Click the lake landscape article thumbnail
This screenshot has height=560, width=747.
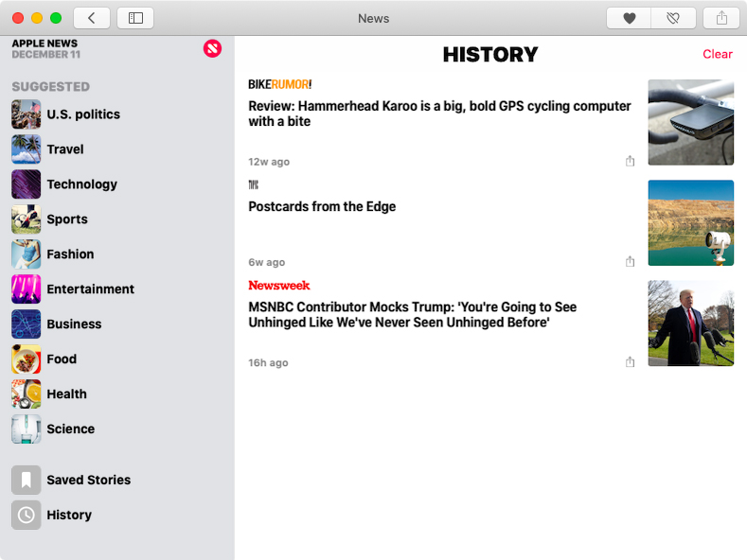point(691,223)
